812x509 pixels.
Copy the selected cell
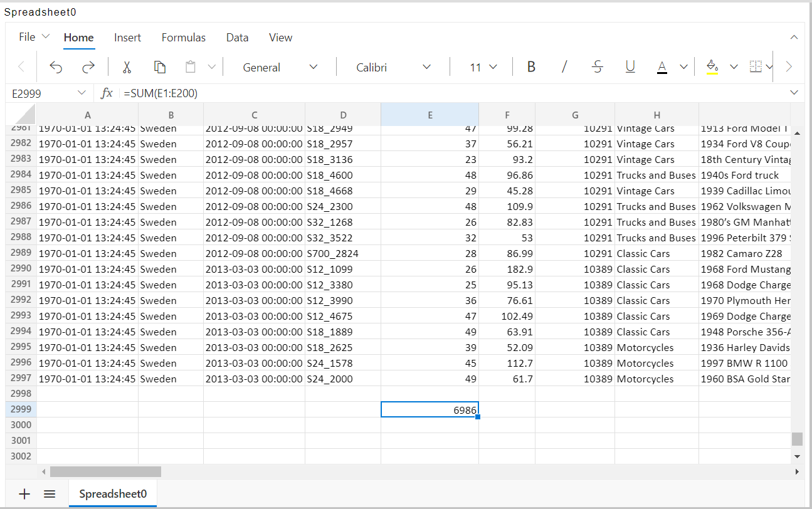(160, 67)
